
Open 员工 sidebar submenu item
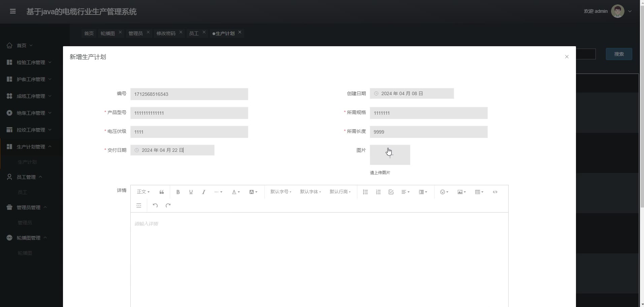[x=22, y=192]
